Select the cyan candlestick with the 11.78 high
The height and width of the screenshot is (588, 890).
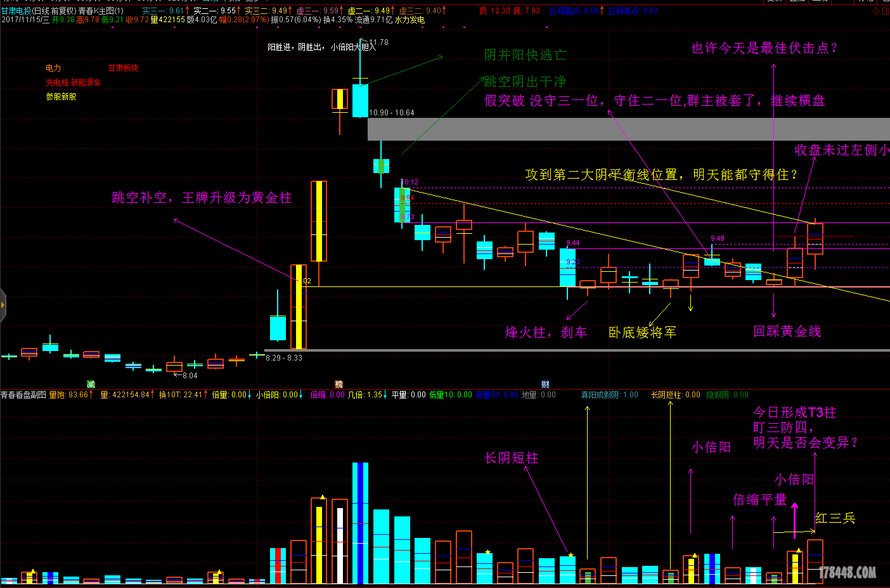click(360, 101)
